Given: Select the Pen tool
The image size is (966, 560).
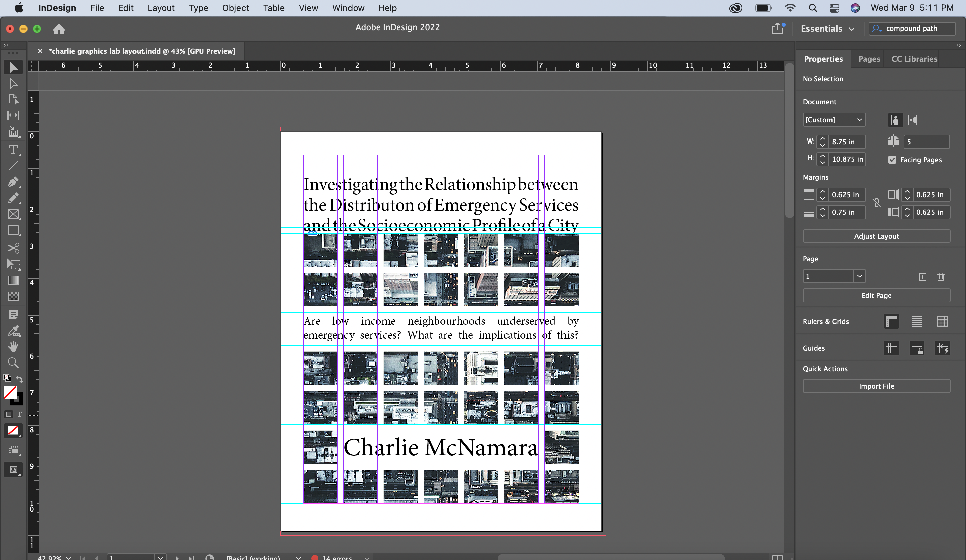Looking at the screenshot, I should click(x=13, y=182).
